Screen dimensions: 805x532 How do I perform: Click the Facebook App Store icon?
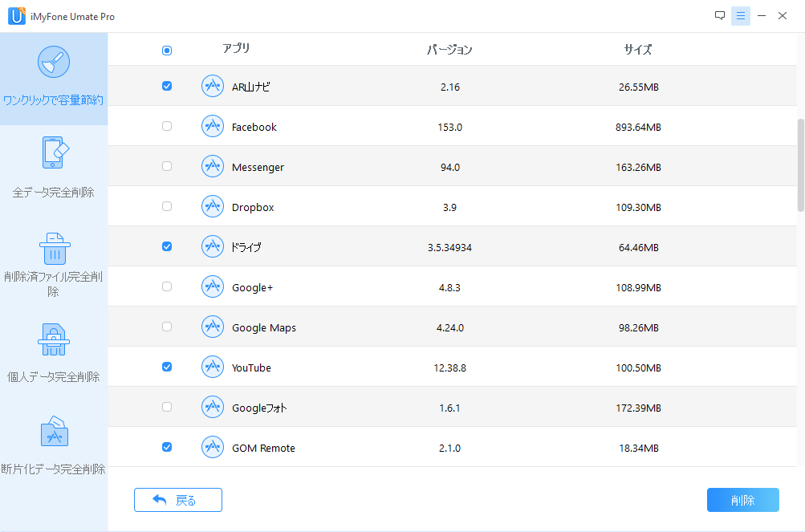[x=213, y=126]
